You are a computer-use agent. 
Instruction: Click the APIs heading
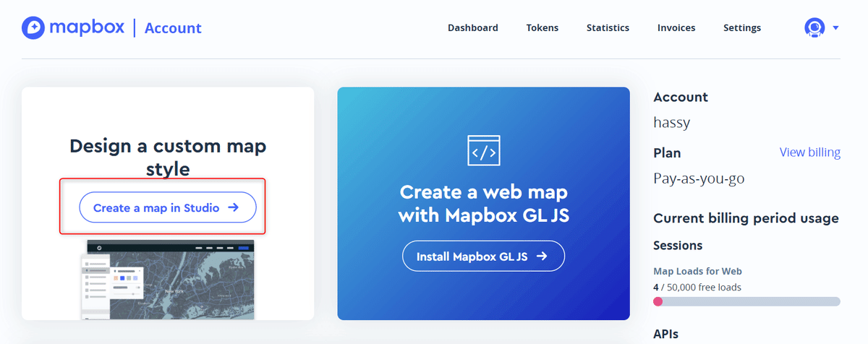tap(665, 334)
